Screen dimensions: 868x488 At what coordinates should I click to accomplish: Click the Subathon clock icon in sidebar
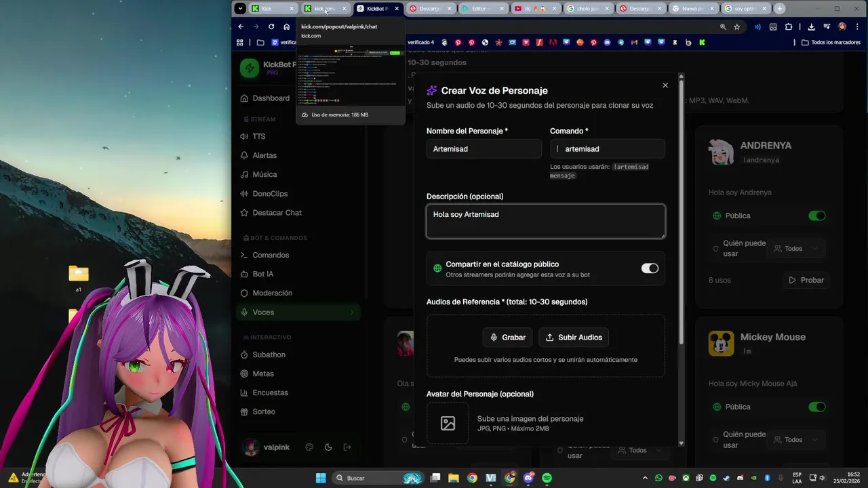click(x=244, y=354)
